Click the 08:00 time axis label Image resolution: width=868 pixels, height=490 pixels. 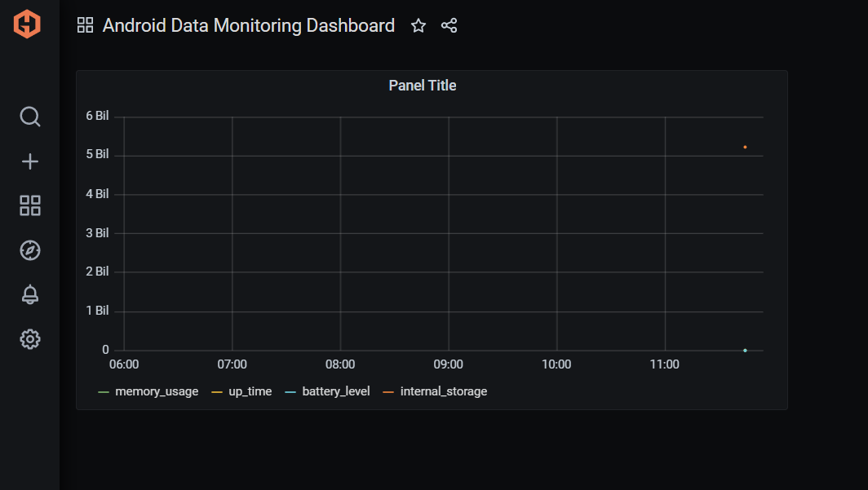tap(340, 364)
